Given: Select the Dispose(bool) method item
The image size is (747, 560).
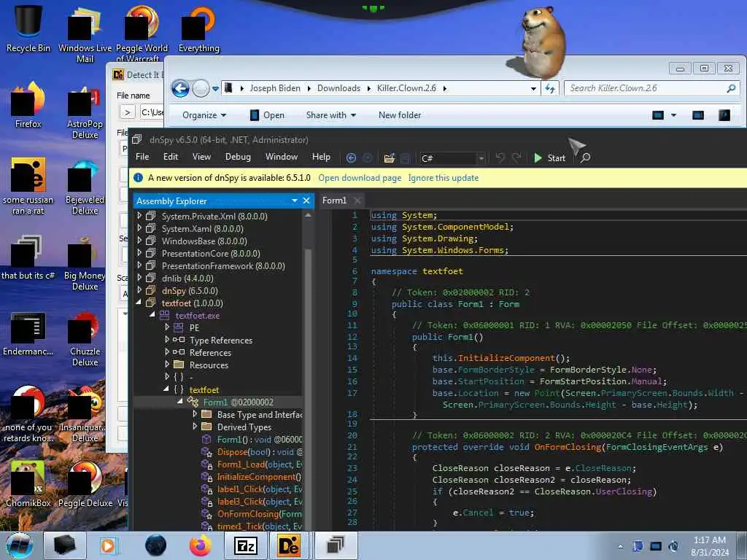Looking at the screenshot, I should pyautogui.click(x=260, y=452).
